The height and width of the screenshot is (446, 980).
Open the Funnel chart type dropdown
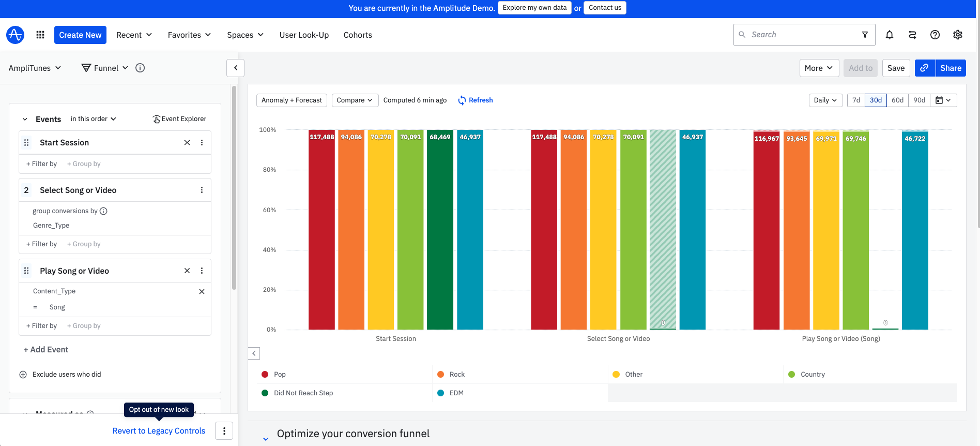105,68
